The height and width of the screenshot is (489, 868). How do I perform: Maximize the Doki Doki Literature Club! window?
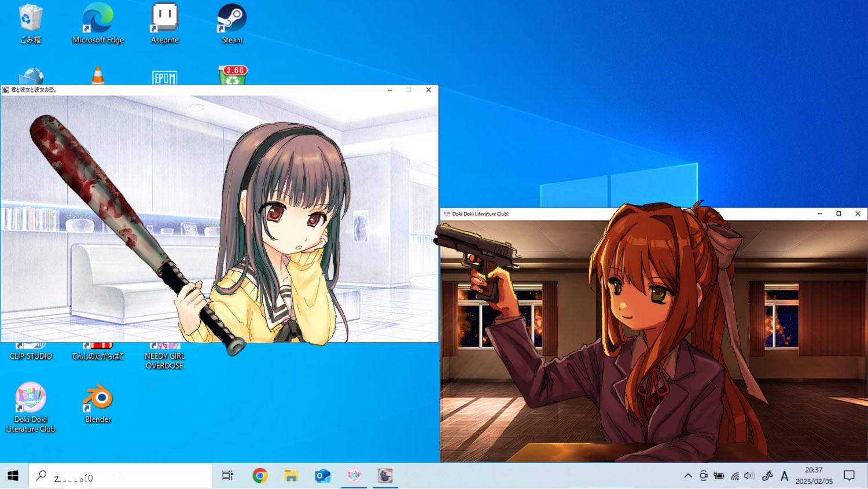838,214
